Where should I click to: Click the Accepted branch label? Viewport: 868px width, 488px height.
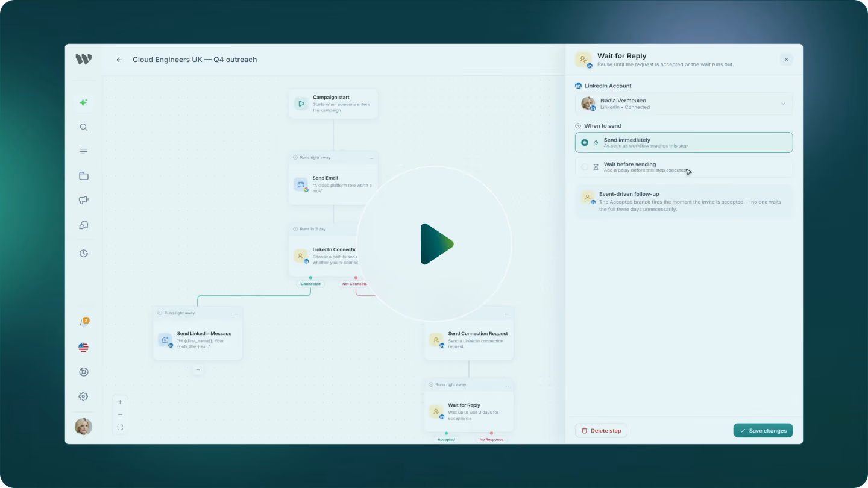point(446,440)
